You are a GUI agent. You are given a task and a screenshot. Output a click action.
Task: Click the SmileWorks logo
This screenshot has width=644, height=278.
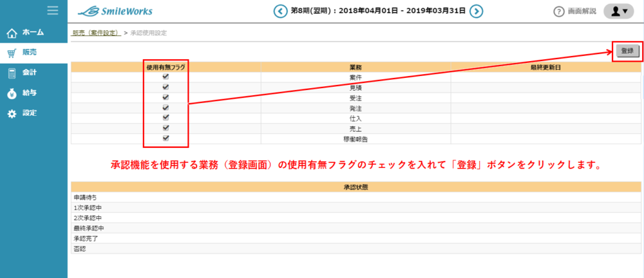point(114,11)
